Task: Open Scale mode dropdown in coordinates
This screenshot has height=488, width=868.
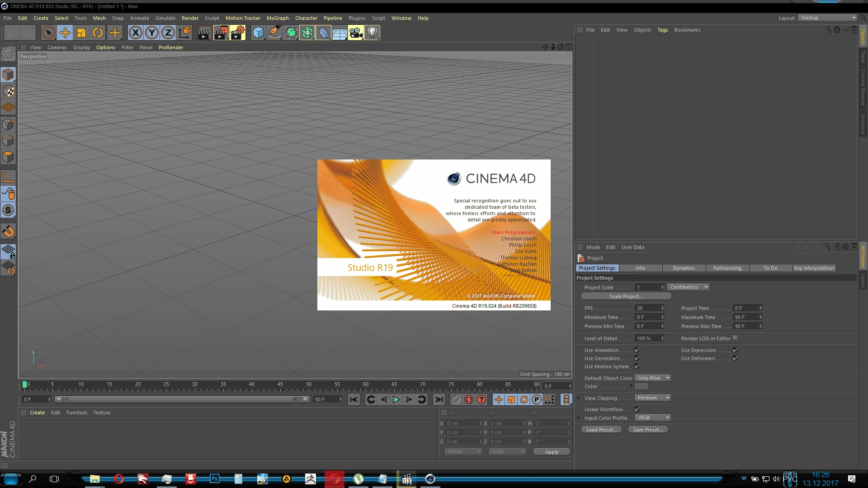Action: point(507,452)
